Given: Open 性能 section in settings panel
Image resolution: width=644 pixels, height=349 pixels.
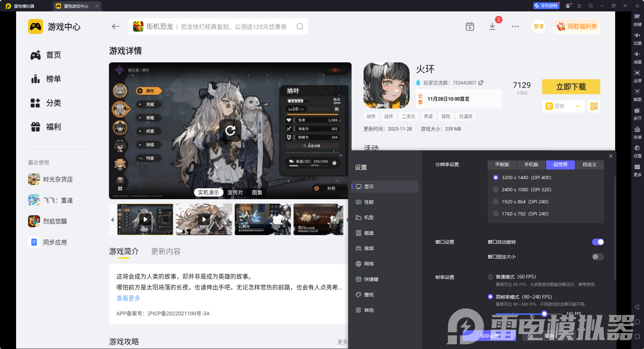Looking at the screenshot, I should click(x=369, y=202).
